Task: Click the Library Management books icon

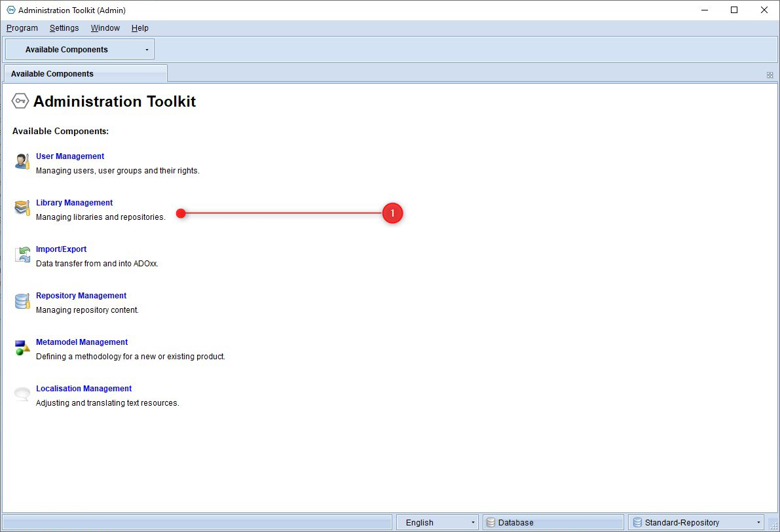Action: (x=22, y=208)
